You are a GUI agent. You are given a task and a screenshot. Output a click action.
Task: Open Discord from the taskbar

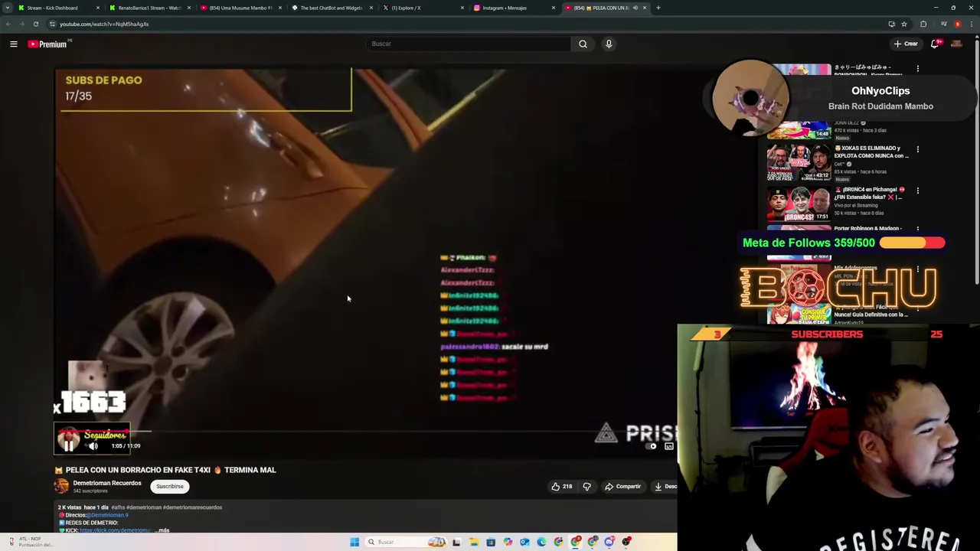609,542
